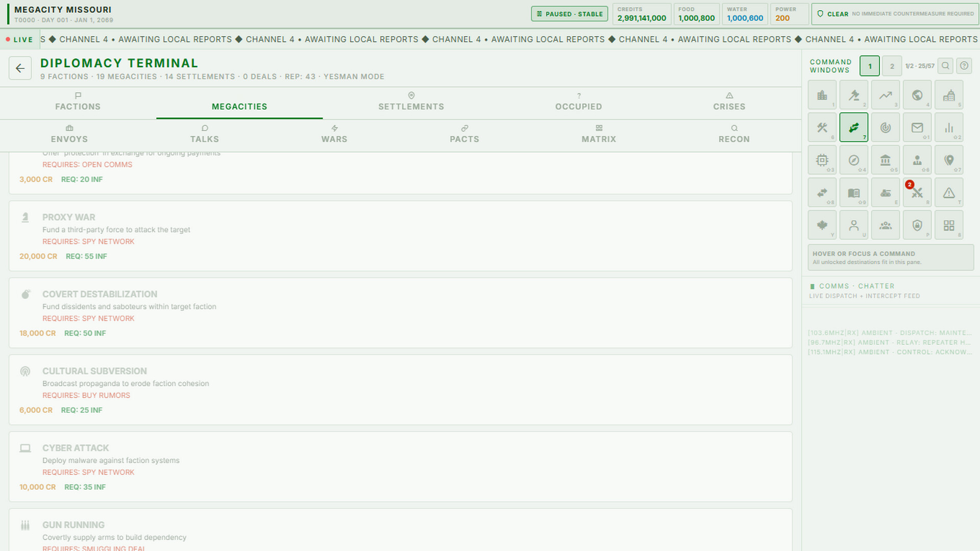Open the Envoys sub-tab
The image size is (980, 551).
point(69,135)
